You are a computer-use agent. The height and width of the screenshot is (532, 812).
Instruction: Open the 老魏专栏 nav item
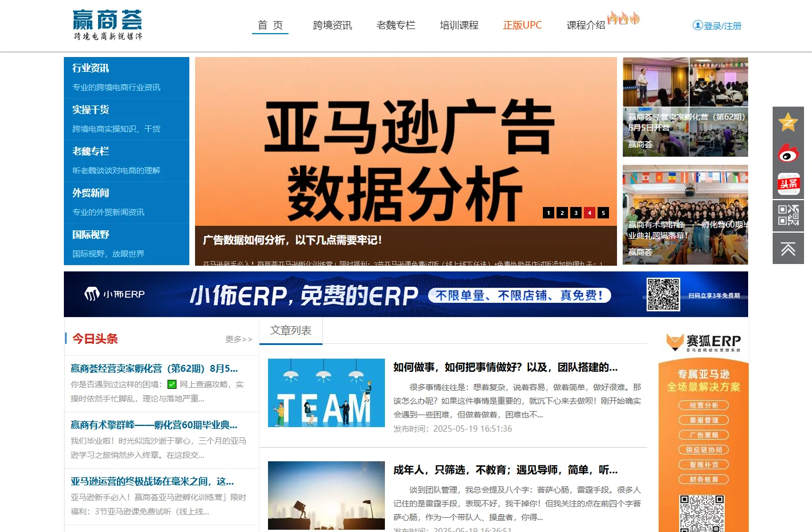396,25
